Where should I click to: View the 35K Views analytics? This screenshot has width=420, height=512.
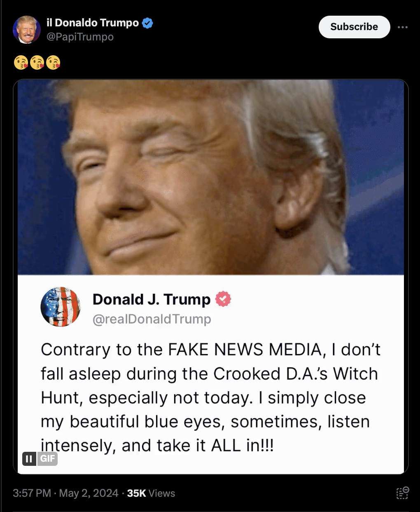click(x=151, y=493)
